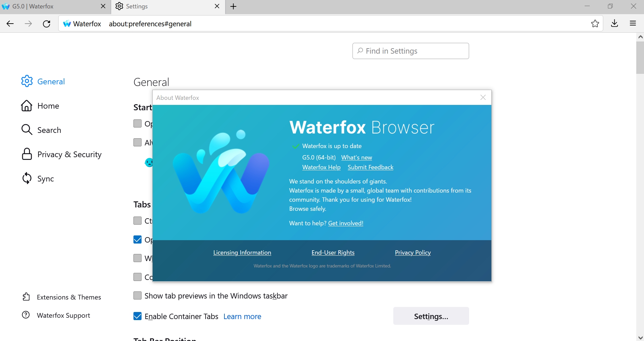Disable Enable Container Tabs
The image size is (644, 341).
click(137, 316)
